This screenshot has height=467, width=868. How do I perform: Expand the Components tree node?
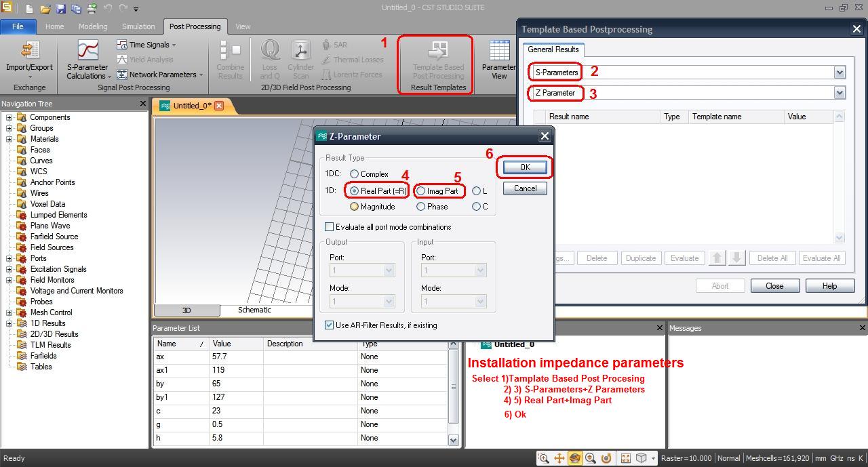point(9,117)
